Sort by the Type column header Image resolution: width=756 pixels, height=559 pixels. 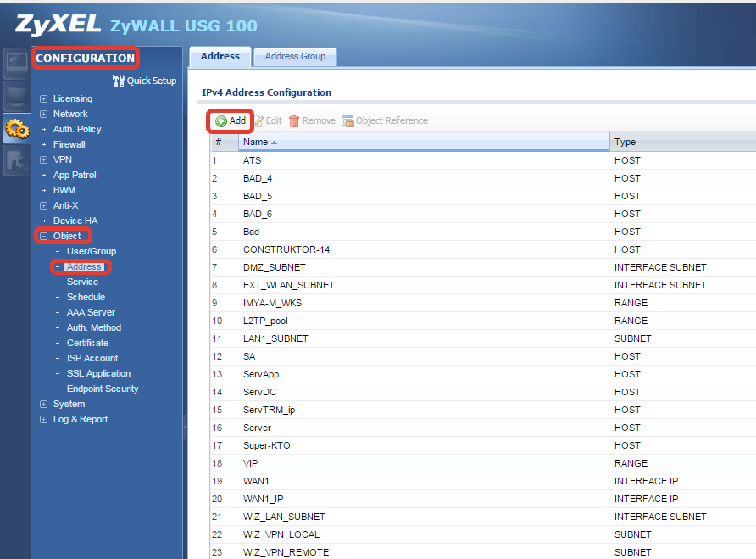pos(683,142)
